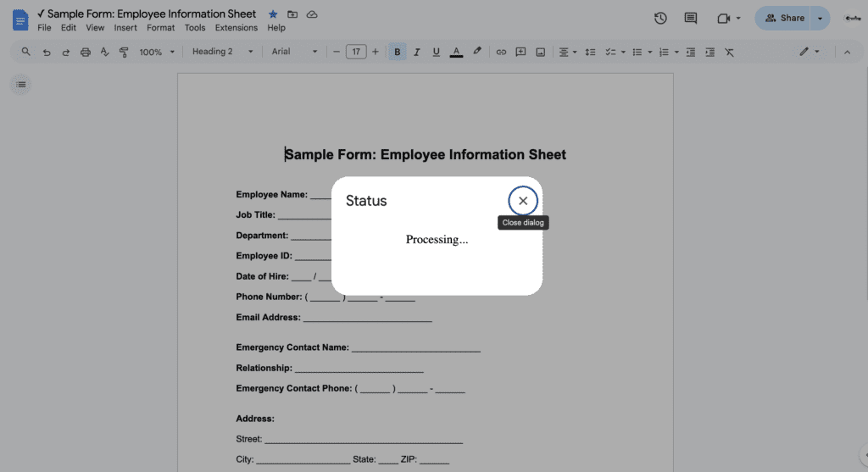Open the Format menu
The image size is (868, 472).
tap(160, 28)
